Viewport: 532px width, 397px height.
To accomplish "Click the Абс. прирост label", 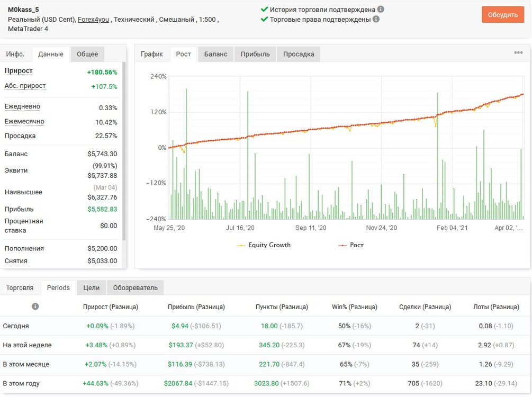I will point(25,86).
